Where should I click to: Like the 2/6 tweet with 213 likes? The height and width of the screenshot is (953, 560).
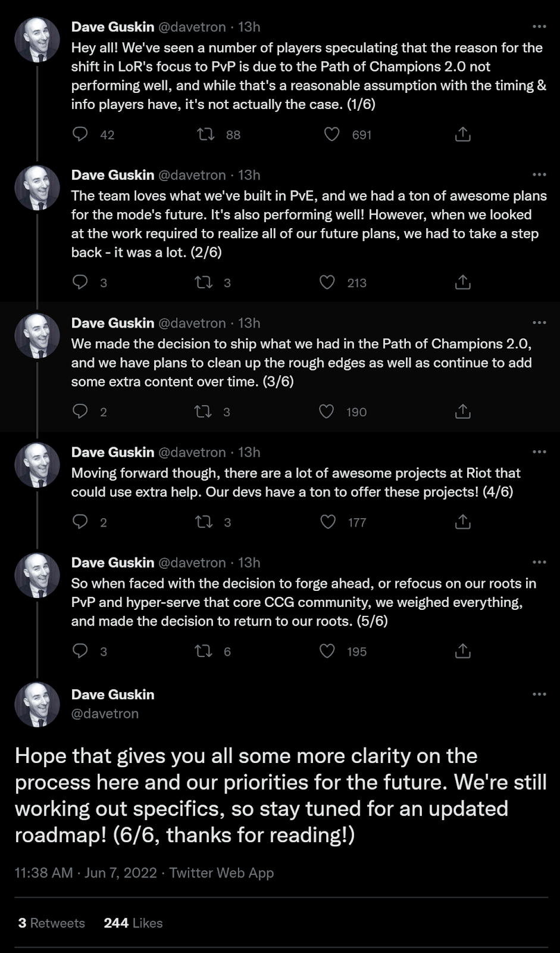pyautogui.click(x=327, y=282)
